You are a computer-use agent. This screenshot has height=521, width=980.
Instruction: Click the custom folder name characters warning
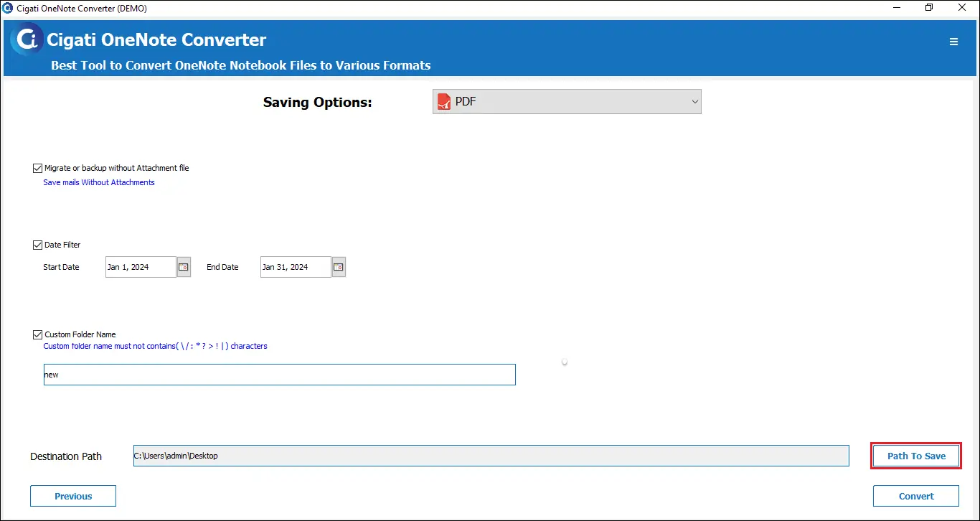(155, 346)
